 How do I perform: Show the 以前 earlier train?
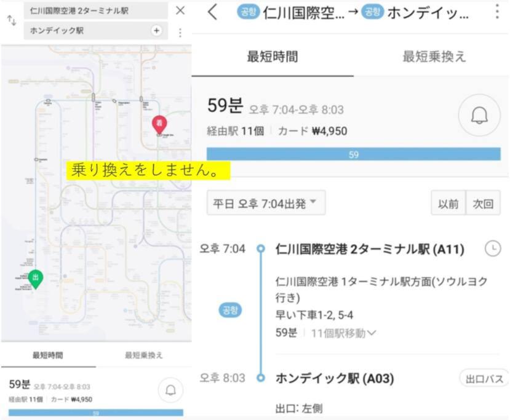point(448,204)
